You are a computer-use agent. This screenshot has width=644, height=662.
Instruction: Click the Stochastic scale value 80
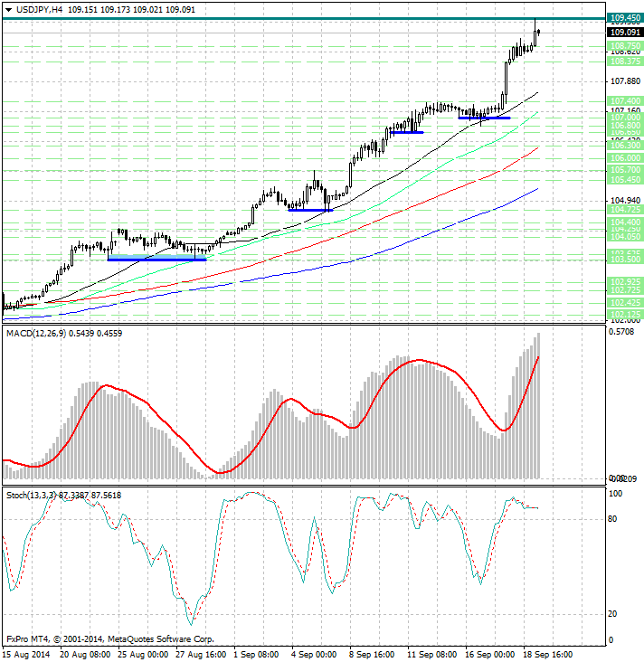pyautogui.click(x=612, y=519)
